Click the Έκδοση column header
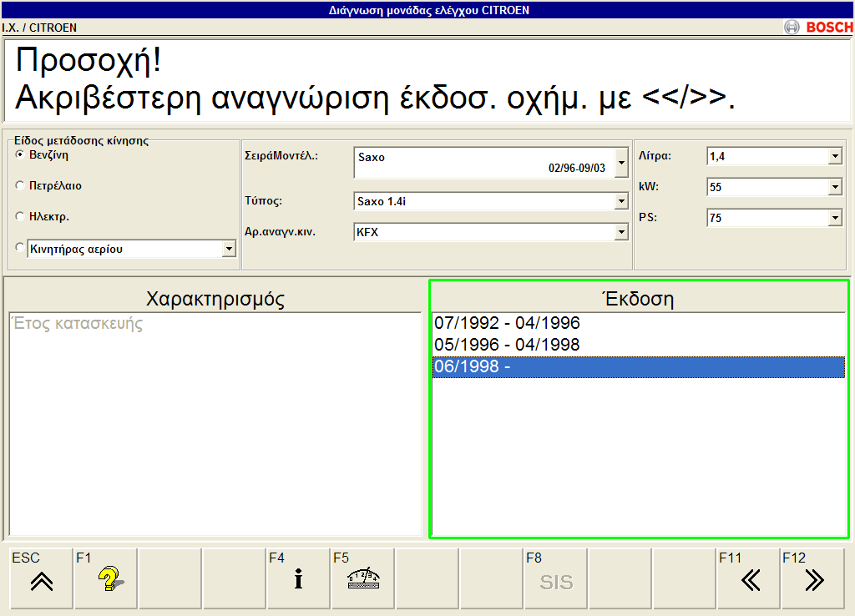Viewport: 855px width, 616px height. tap(639, 299)
